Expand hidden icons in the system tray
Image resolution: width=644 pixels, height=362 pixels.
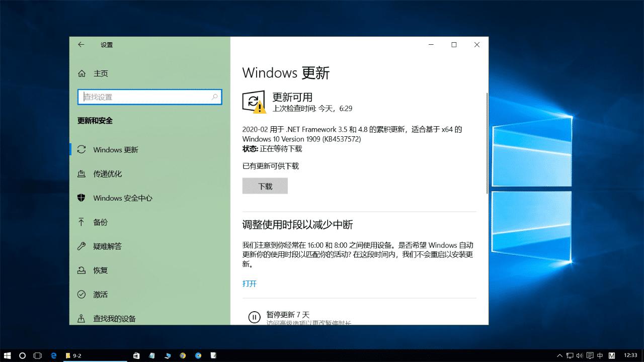(x=560, y=355)
